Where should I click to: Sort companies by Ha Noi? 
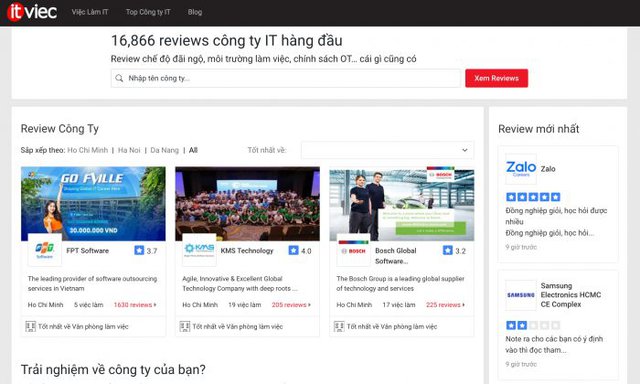129,150
